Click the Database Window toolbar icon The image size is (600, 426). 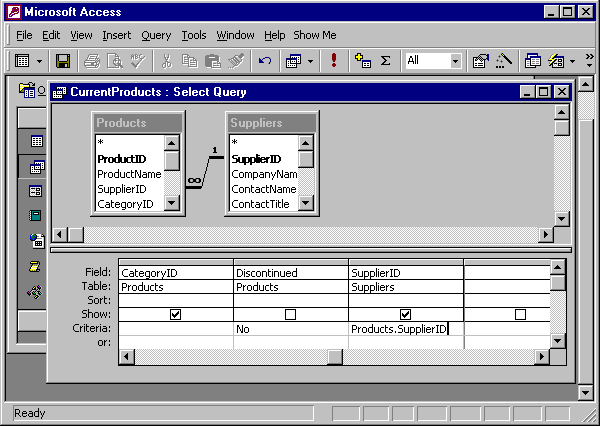pos(533,61)
